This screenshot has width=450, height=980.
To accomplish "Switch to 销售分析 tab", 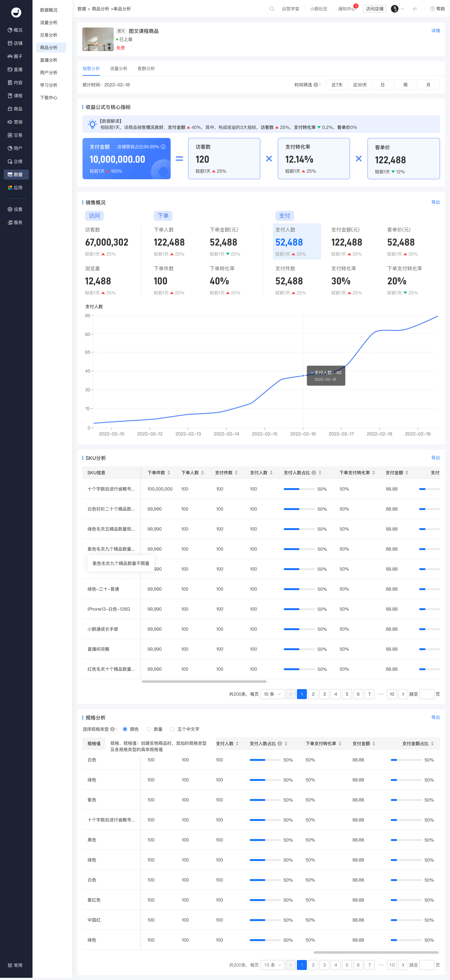I will pos(91,69).
